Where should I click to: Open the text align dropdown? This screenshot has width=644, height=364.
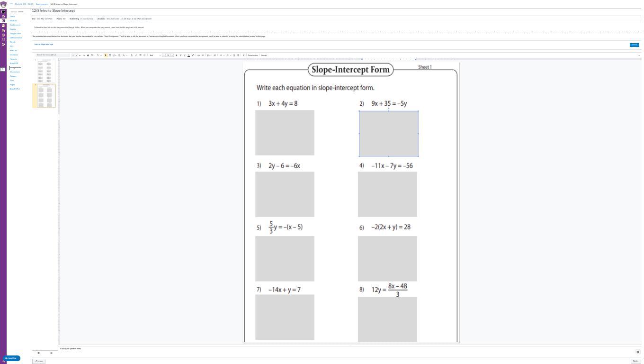[x=208, y=55]
